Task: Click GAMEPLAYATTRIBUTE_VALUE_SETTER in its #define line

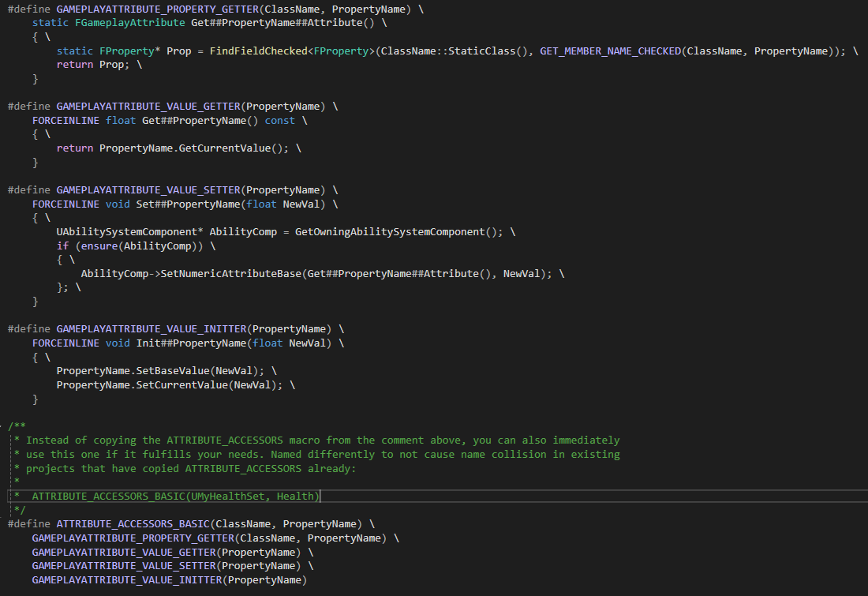Action: [148, 190]
